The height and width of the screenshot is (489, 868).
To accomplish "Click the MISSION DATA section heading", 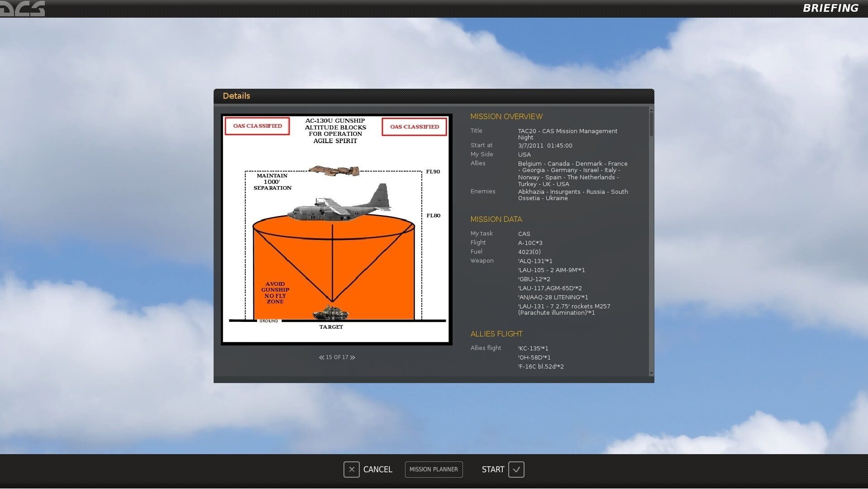I will [496, 219].
